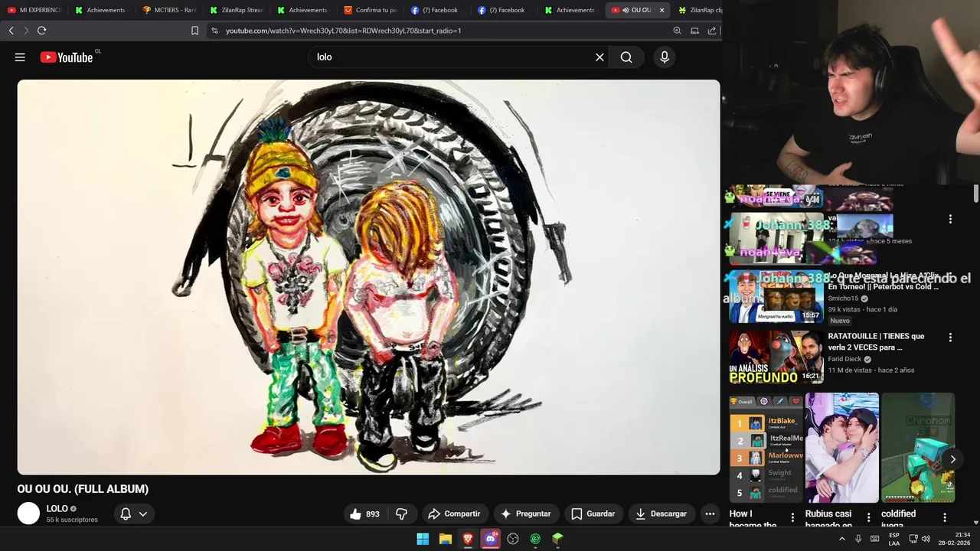
Task: Open the notification bell subscription dropdown
Action: pyautogui.click(x=133, y=514)
